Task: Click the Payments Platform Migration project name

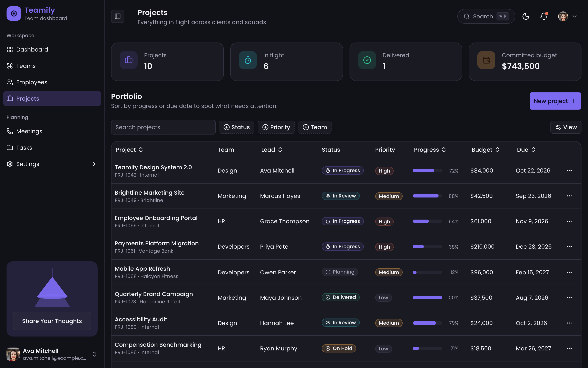Action: (x=156, y=243)
